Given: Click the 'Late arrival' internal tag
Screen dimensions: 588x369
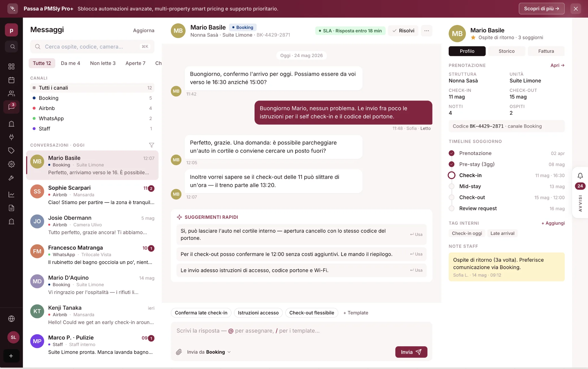Looking at the screenshot, I should coord(502,233).
